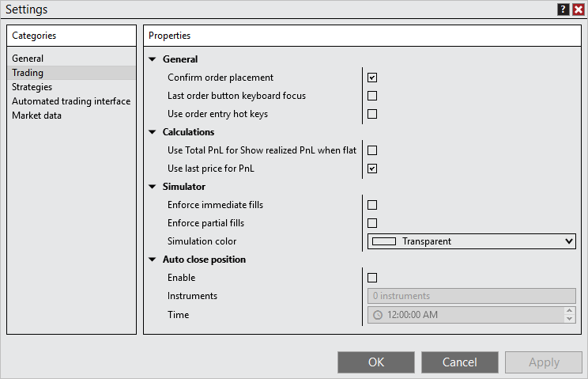The height and width of the screenshot is (379, 588).
Task: Click the help question mark icon
Action: pos(563,9)
